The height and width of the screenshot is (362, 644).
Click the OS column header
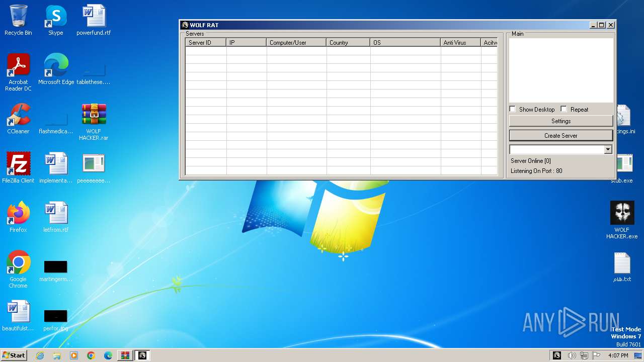click(x=406, y=43)
